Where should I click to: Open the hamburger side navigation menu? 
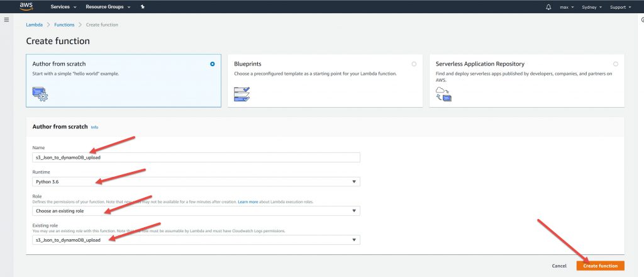(6, 20)
